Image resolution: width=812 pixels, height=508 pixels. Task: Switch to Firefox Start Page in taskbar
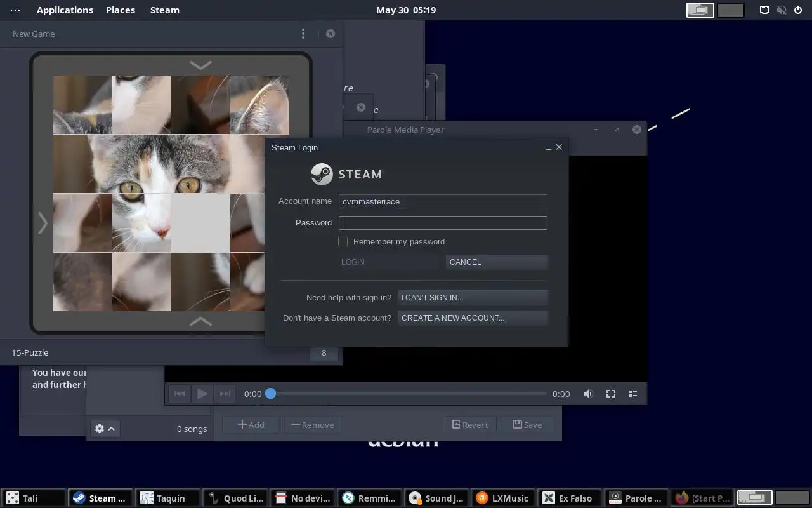702,498
